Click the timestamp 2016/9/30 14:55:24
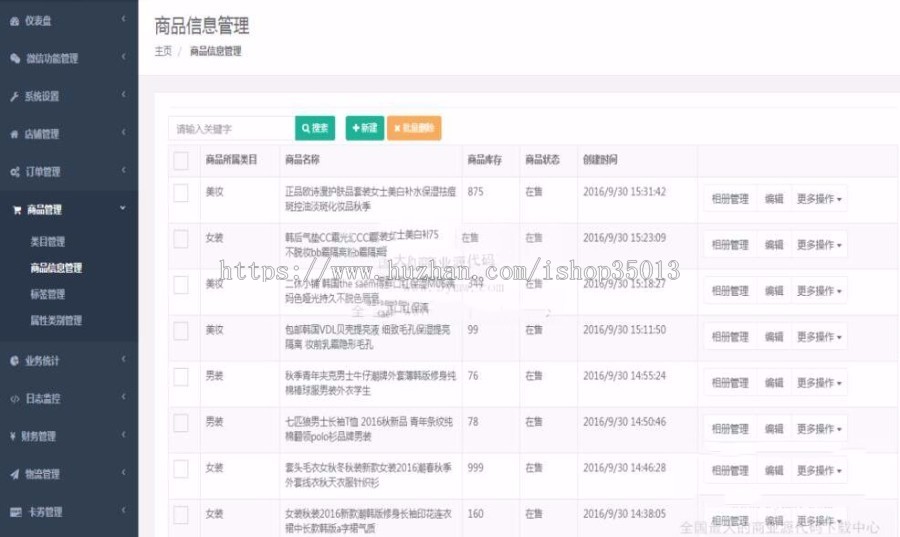Viewport: 900px width, 537px height. click(624, 376)
